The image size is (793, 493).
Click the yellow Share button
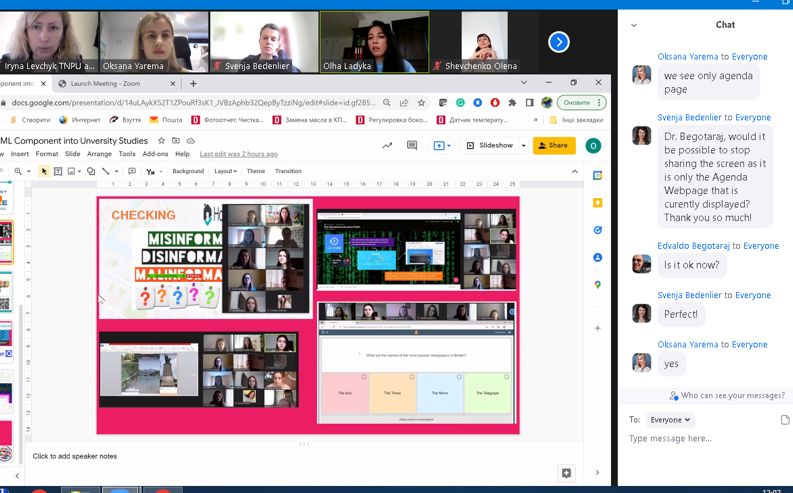point(553,145)
